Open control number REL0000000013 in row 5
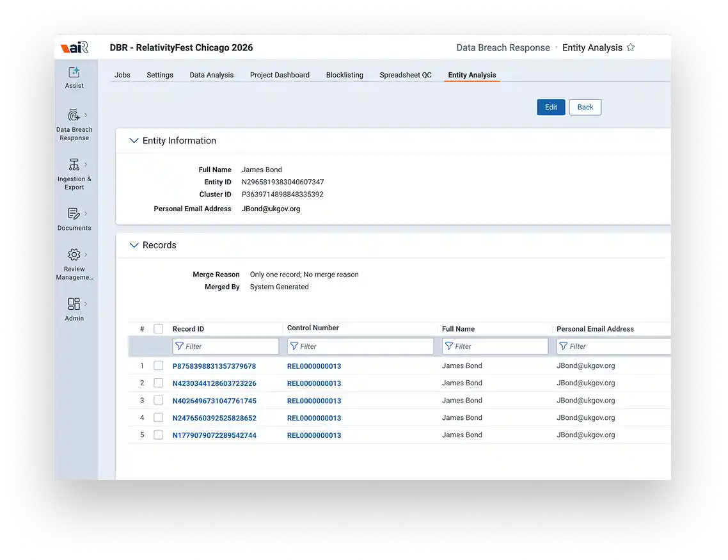The height and width of the screenshot is (560, 728). click(x=314, y=435)
